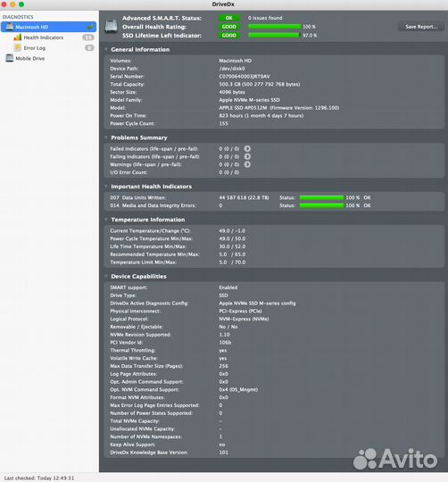The image size is (448, 482).
Task: Open Health Indicators section
Action: (x=44, y=37)
